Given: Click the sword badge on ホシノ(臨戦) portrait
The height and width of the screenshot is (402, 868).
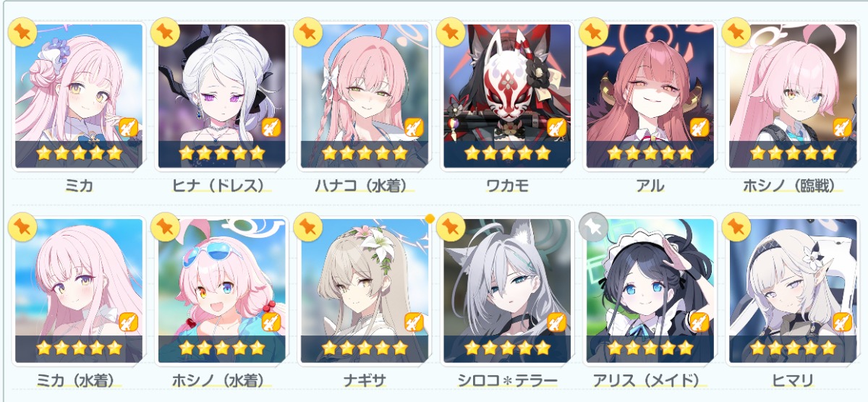Looking at the screenshot, I should tap(842, 128).
